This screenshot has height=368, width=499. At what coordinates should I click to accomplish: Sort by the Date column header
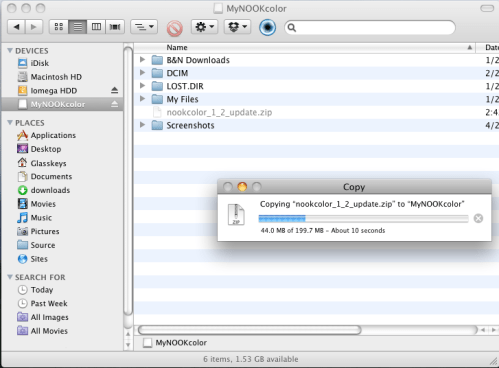click(488, 48)
